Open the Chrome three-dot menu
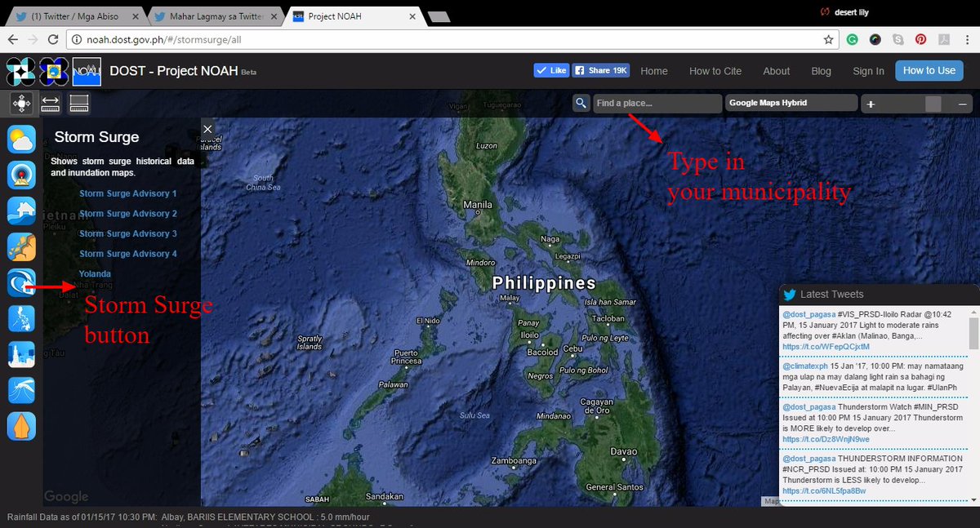Screen dimensions: 980x528 [x=966, y=39]
